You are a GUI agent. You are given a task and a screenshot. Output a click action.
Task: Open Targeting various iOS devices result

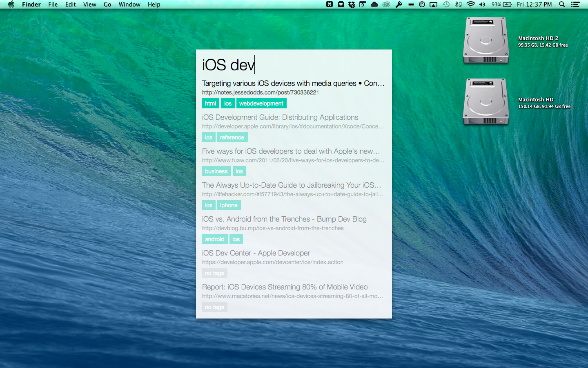[x=293, y=83]
